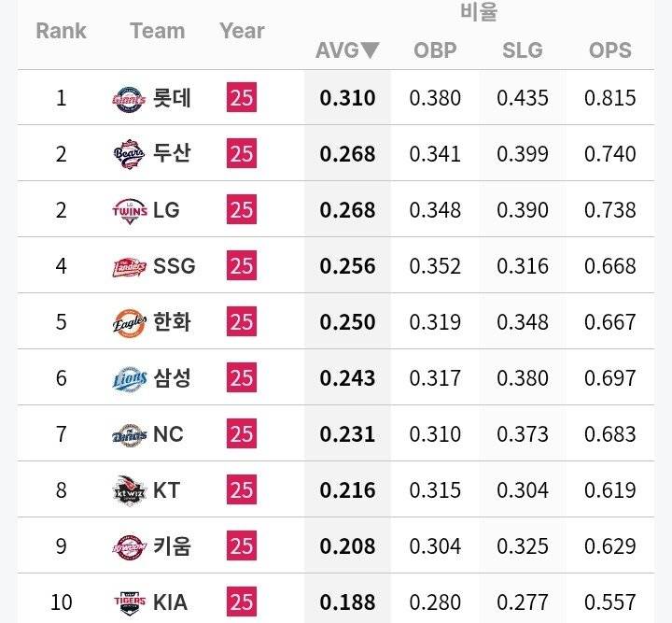Image resolution: width=672 pixels, height=623 pixels.
Task: Click the Kiwoom Heroes team logo
Action: (x=129, y=546)
